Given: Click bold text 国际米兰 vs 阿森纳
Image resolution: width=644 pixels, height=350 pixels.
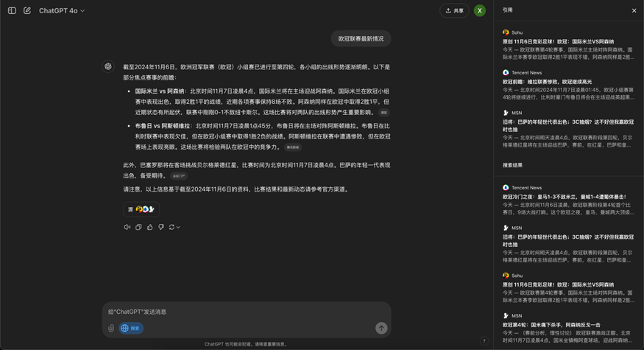Looking at the screenshot, I should click(x=160, y=91).
